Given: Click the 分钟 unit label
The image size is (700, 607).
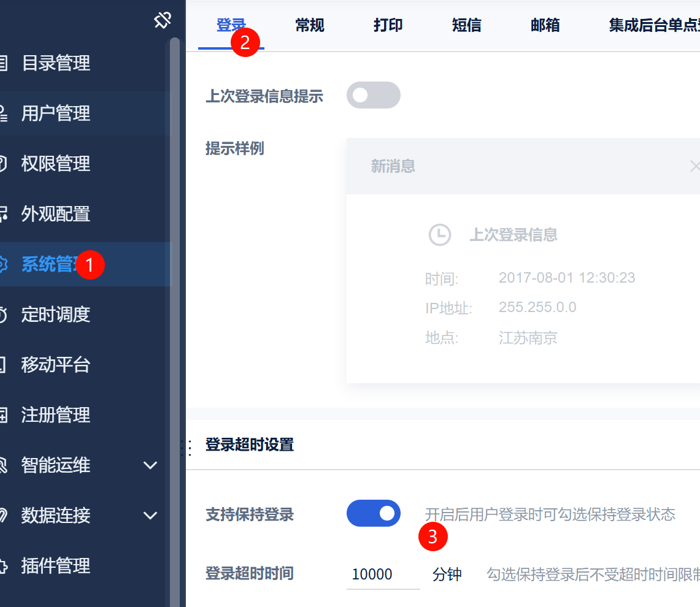Looking at the screenshot, I should click(x=447, y=575).
